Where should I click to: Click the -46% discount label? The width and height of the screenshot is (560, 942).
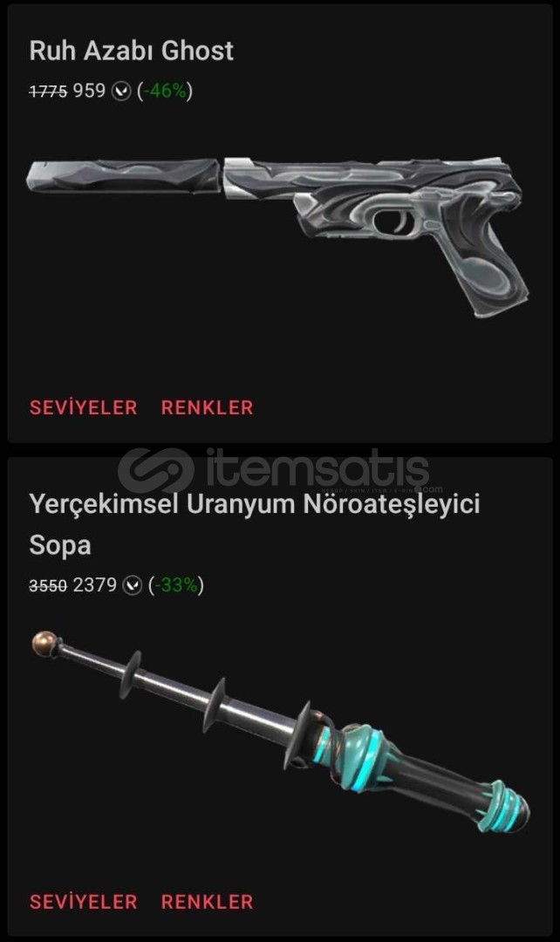[x=165, y=92]
